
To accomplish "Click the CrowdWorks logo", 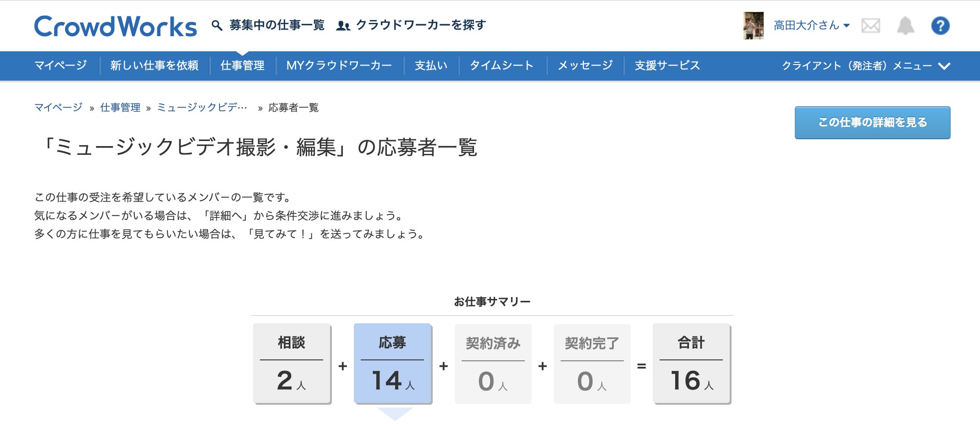I will click(x=116, y=26).
